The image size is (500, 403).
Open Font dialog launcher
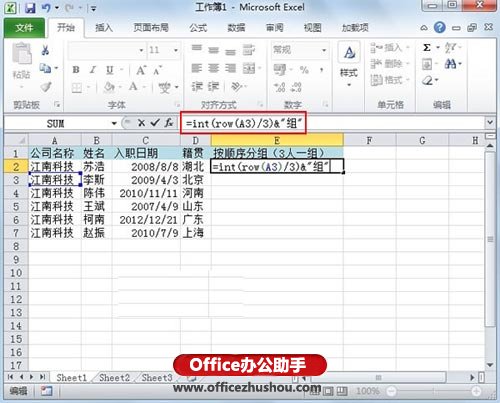tap(178, 105)
